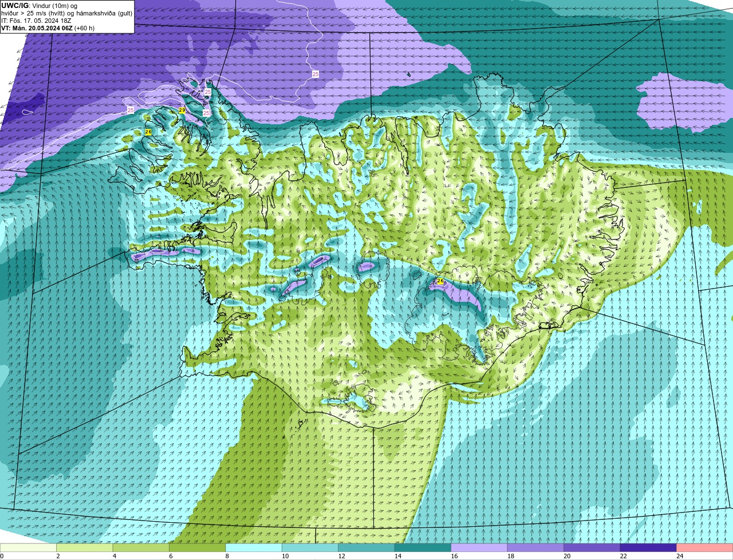Click the 16–18 m/s lavender legend swatch
This screenshot has height=560, width=733.
coord(479,547)
